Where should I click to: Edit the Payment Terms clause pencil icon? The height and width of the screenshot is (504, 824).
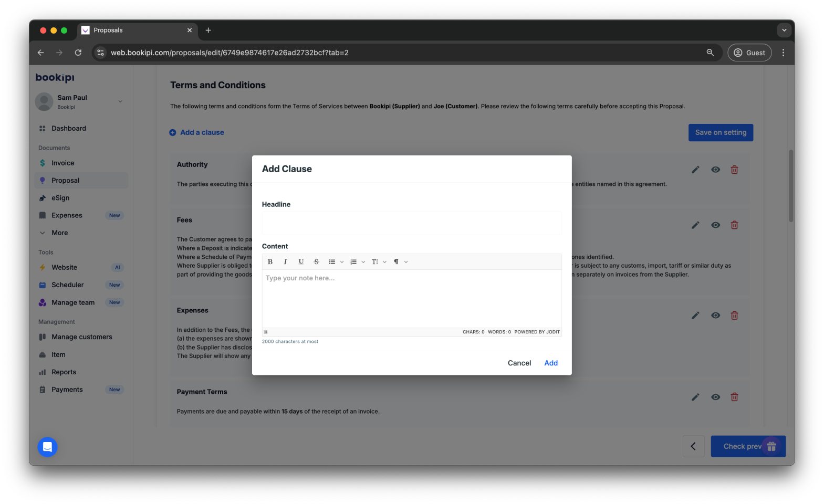[x=695, y=397]
